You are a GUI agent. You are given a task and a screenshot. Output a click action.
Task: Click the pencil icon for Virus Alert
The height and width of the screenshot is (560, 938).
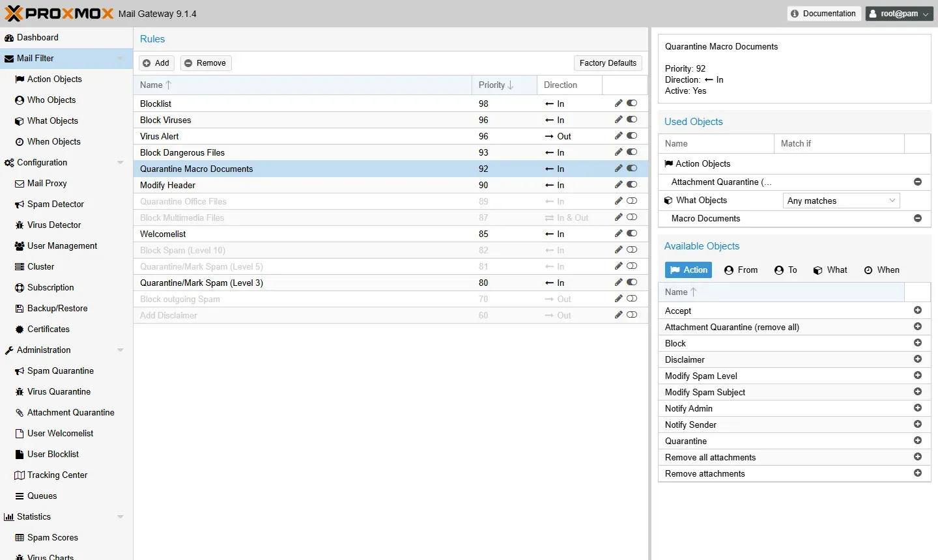click(618, 136)
